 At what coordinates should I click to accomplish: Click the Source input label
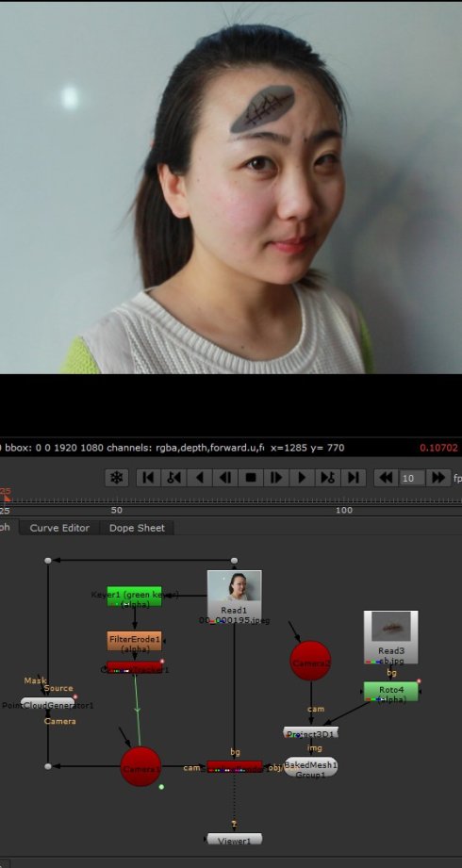tap(58, 688)
